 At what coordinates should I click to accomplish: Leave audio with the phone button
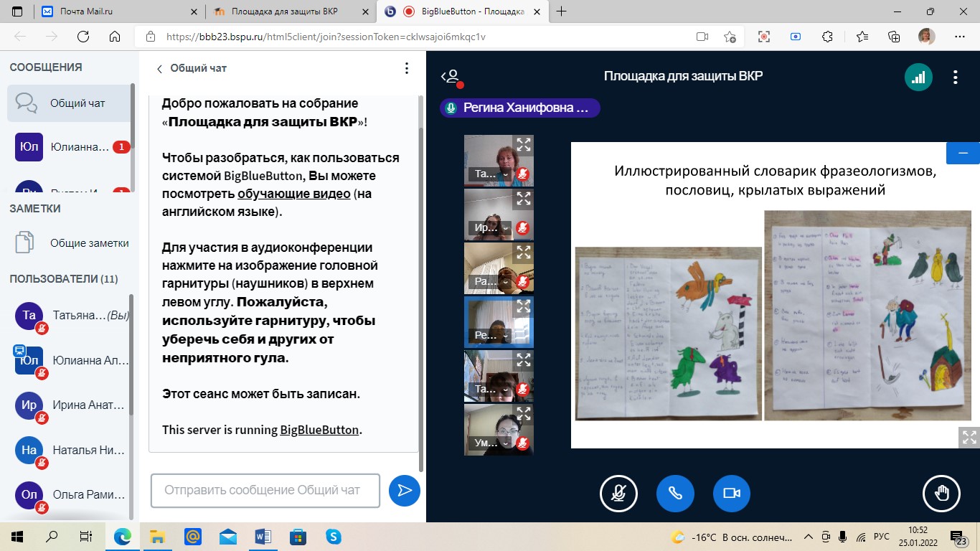tap(674, 493)
